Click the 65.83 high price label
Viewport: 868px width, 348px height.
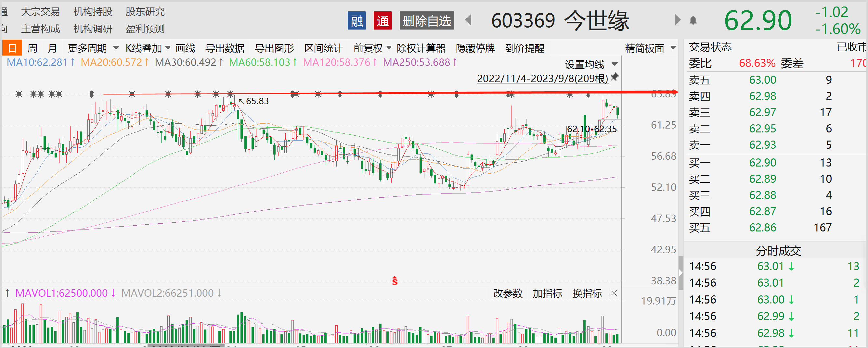(x=257, y=101)
